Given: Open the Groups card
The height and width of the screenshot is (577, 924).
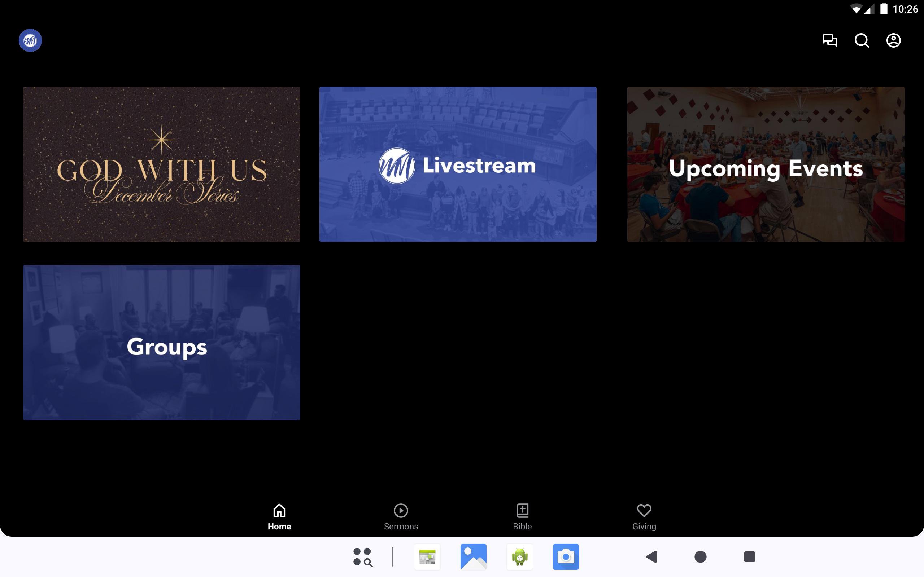Looking at the screenshot, I should [x=161, y=343].
